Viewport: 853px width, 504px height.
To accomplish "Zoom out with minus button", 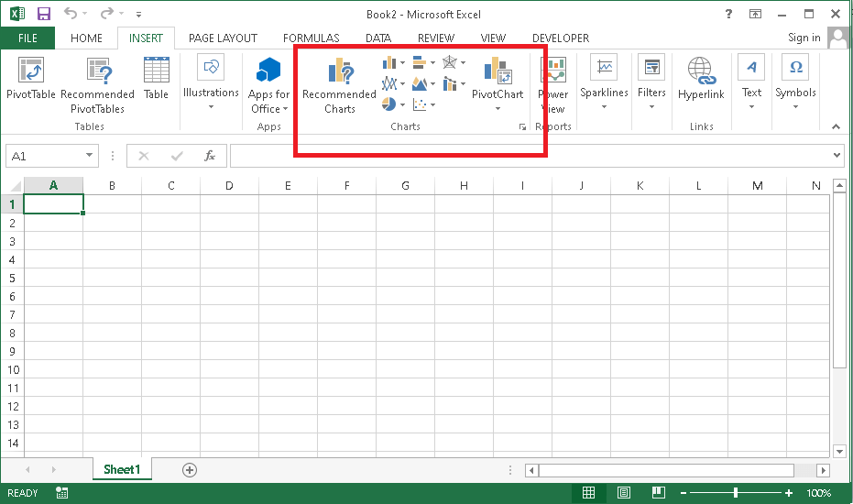I will (683, 493).
